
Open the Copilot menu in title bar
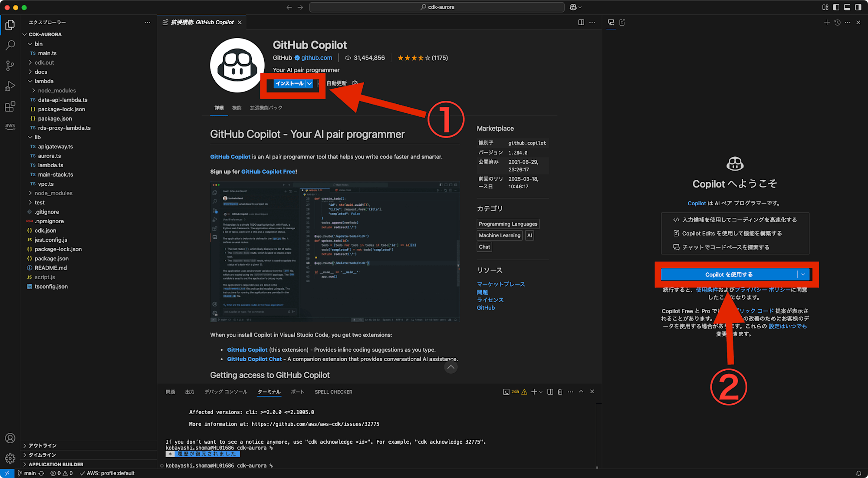[575, 7]
